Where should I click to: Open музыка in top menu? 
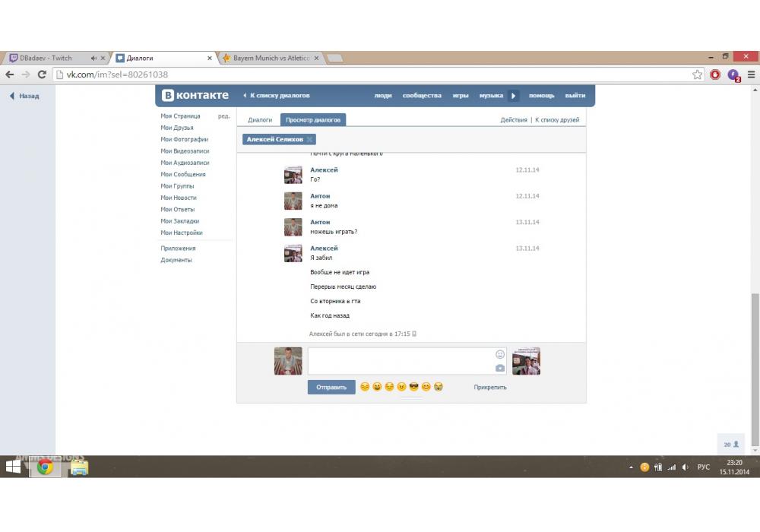[491, 96]
